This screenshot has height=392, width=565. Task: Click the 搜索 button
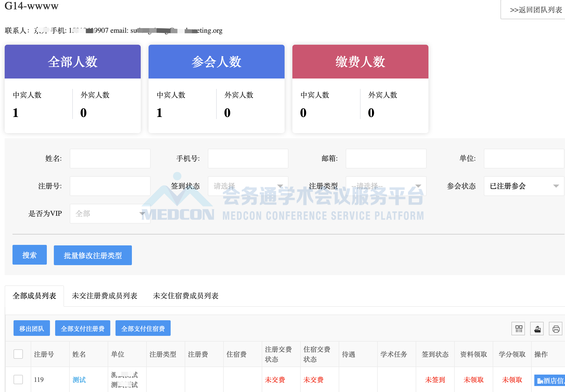(x=30, y=255)
